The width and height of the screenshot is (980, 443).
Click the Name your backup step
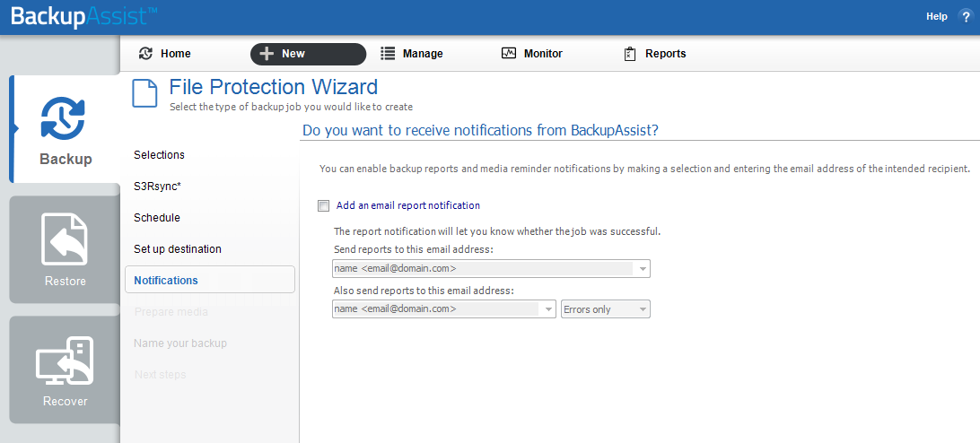(180, 343)
